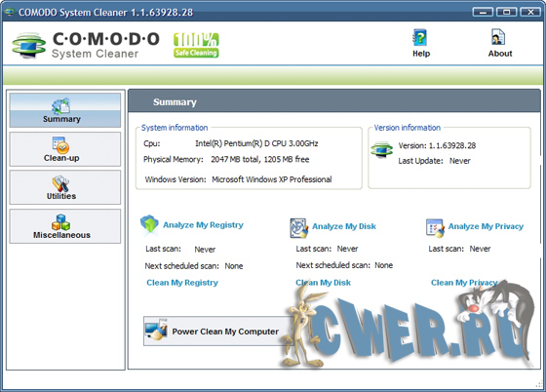Click Power Clean My Computer button
The height and width of the screenshot is (392, 546).
pos(218,332)
